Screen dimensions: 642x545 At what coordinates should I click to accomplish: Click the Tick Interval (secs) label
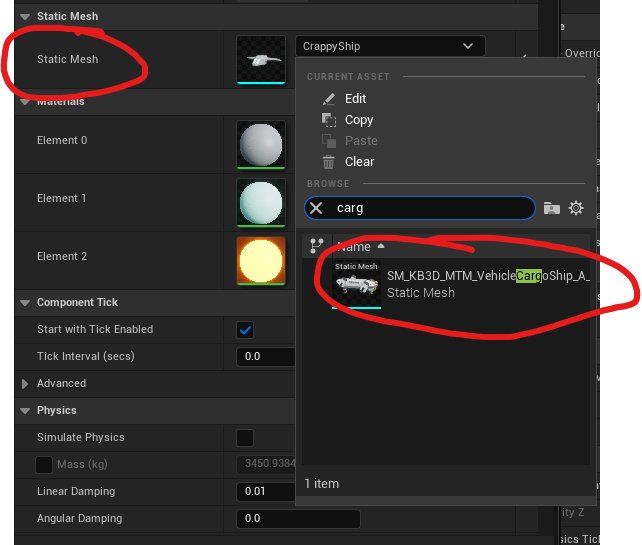(x=86, y=356)
